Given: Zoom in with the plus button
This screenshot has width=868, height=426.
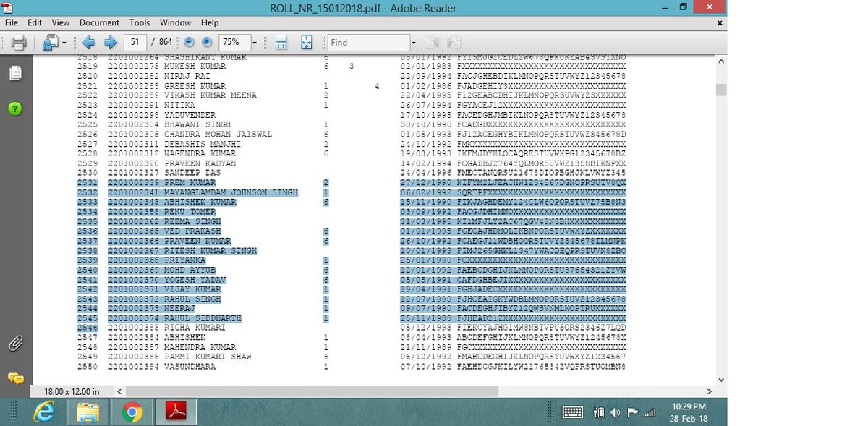Looking at the screenshot, I should (x=207, y=43).
